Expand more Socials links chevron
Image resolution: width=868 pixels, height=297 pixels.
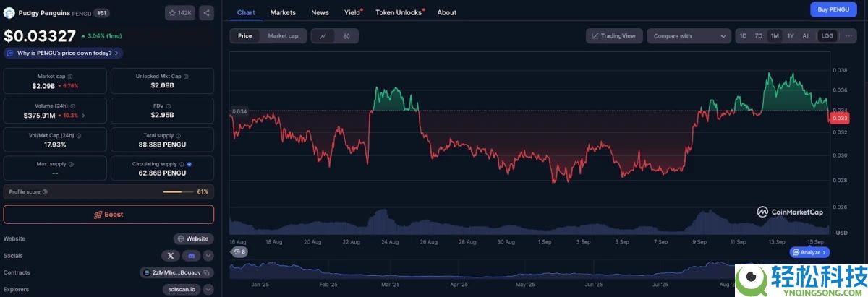click(208, 256)
